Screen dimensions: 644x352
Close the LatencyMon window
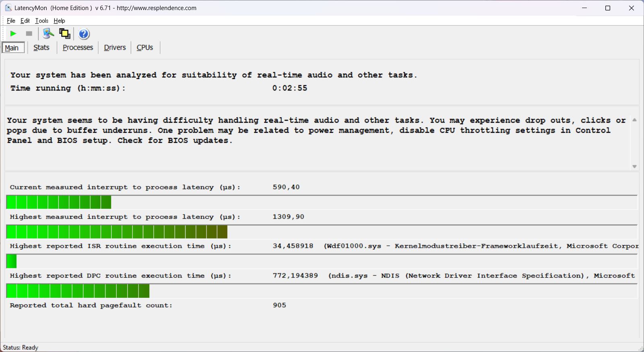click(x=632, y=8)
